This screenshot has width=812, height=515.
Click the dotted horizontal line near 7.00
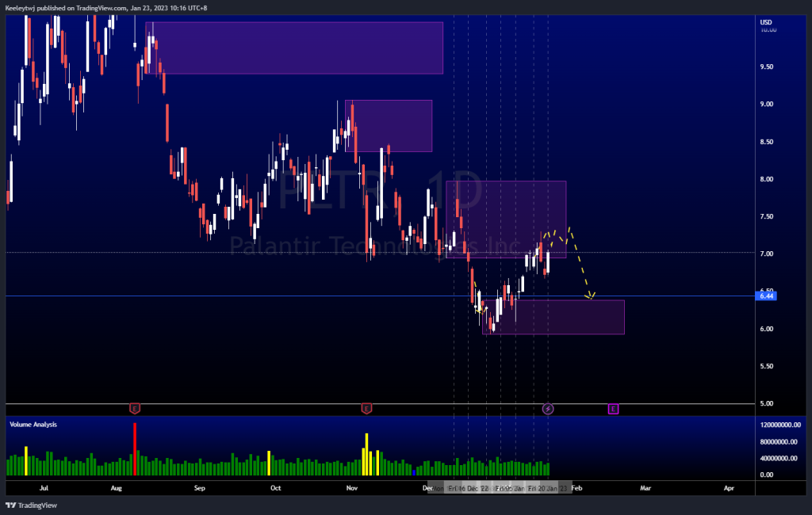coord(238,253)
